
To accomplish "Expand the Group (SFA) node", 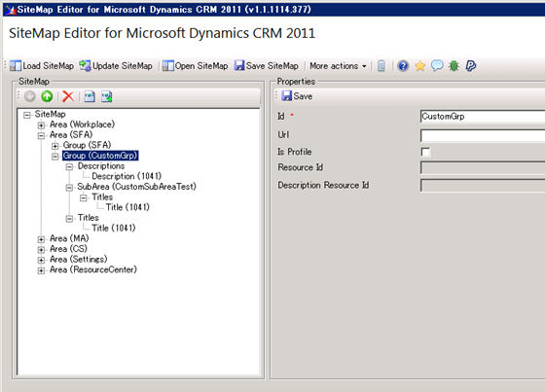I will pyautogui.click(x=54, y=146).
